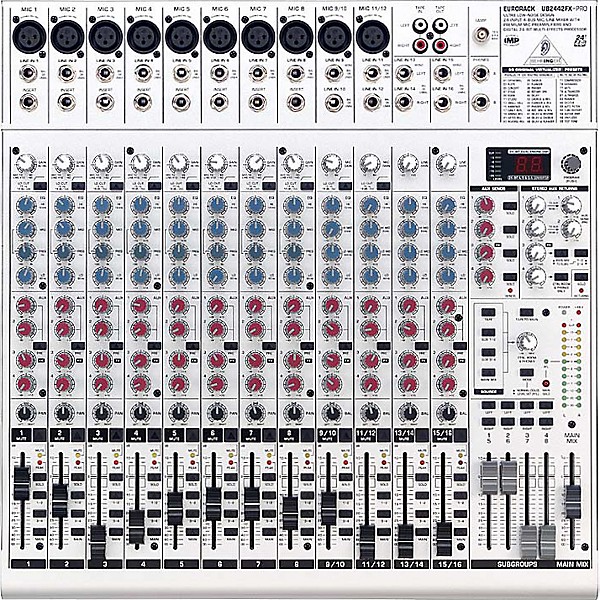Screen dimensions: 600x600
Task: Select Main Mix as control room source
Action: 488,372
